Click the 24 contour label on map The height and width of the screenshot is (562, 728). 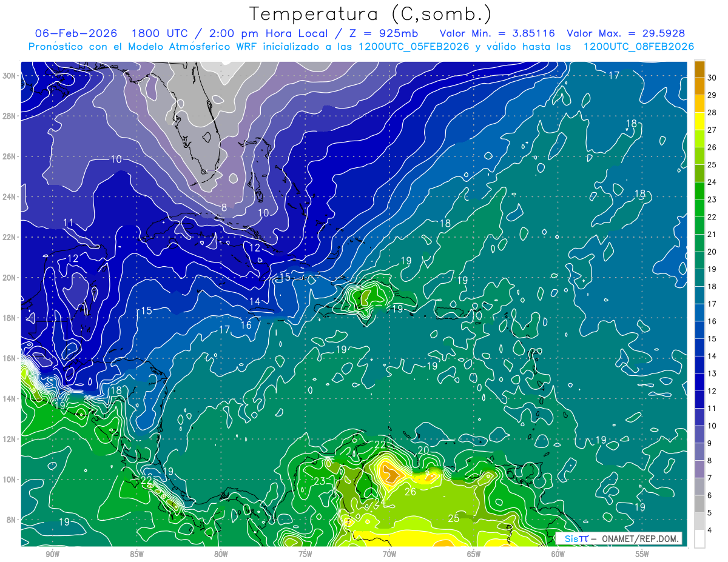[x=380, y=502]
